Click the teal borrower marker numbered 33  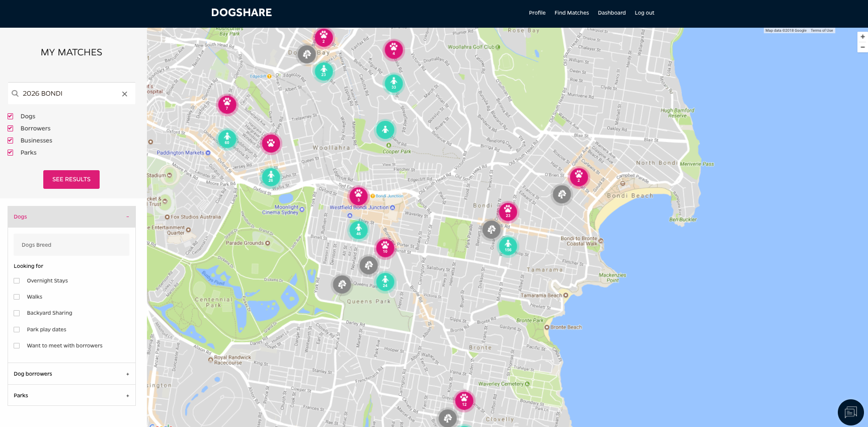pyautogui.click(x=393, y=84)
